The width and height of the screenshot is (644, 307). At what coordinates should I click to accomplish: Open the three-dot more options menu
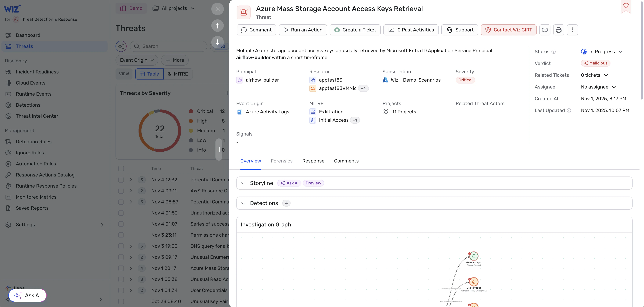573,30
